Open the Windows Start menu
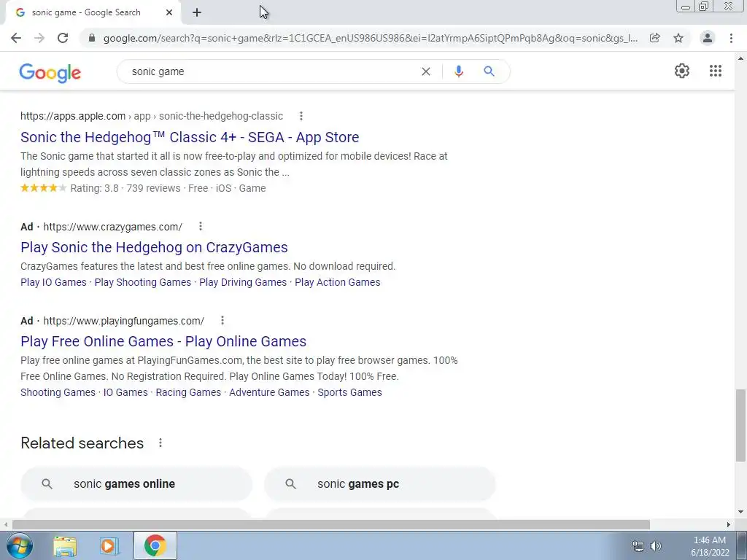 pyautogui.click(x=20, y=545)
